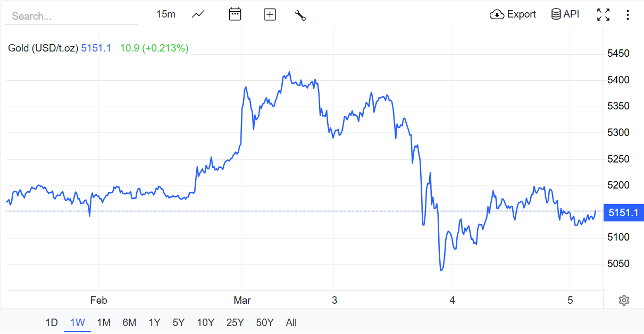The height and width of the screenshot is (334, 644).
Task: Toggle fullscreen chart view
Action: [603, 15]
